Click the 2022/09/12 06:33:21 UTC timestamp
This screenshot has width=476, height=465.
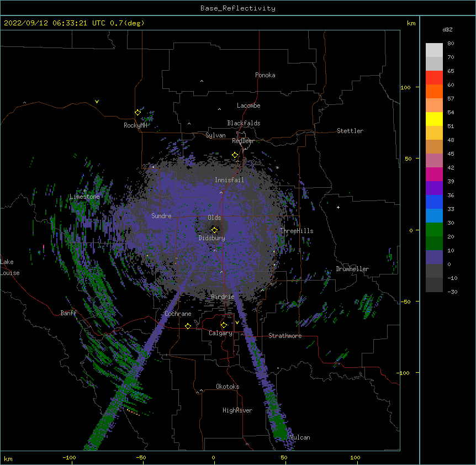[x=54, y=23]
